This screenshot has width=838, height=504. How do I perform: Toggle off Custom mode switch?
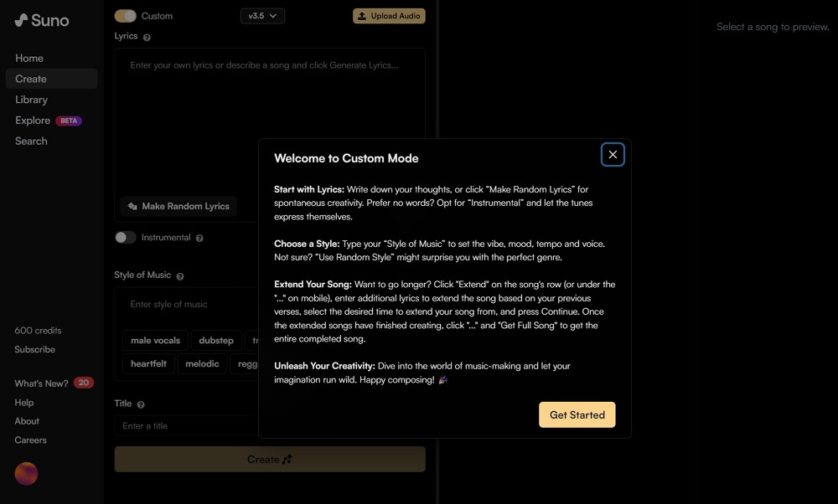(126, 16)
